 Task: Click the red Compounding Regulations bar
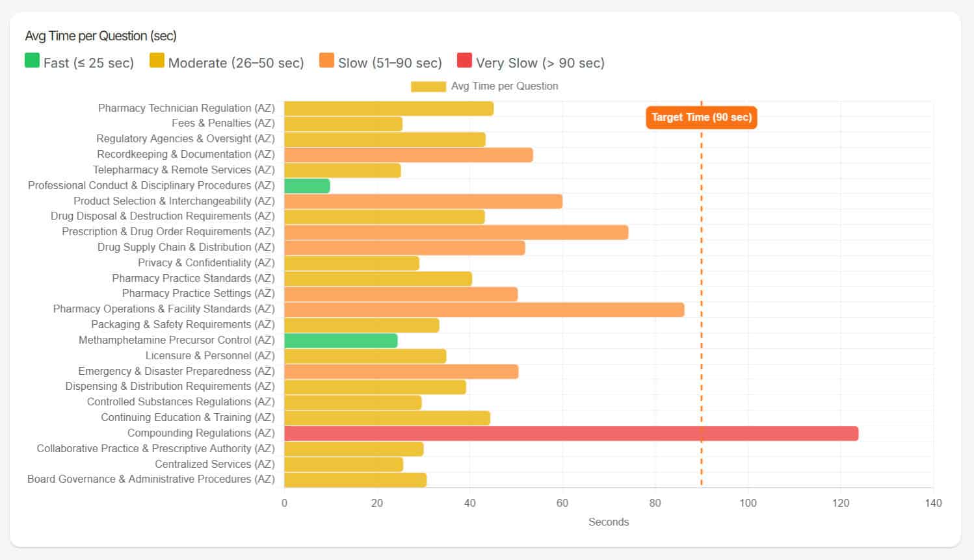pyautogui.click(x=571, y=433)
